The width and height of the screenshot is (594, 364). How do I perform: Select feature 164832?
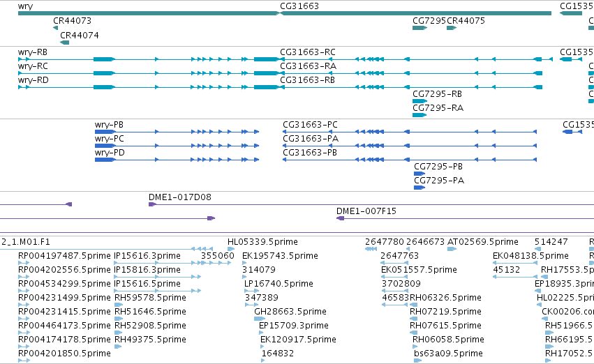pyautogui.click(x=278, y=354)
